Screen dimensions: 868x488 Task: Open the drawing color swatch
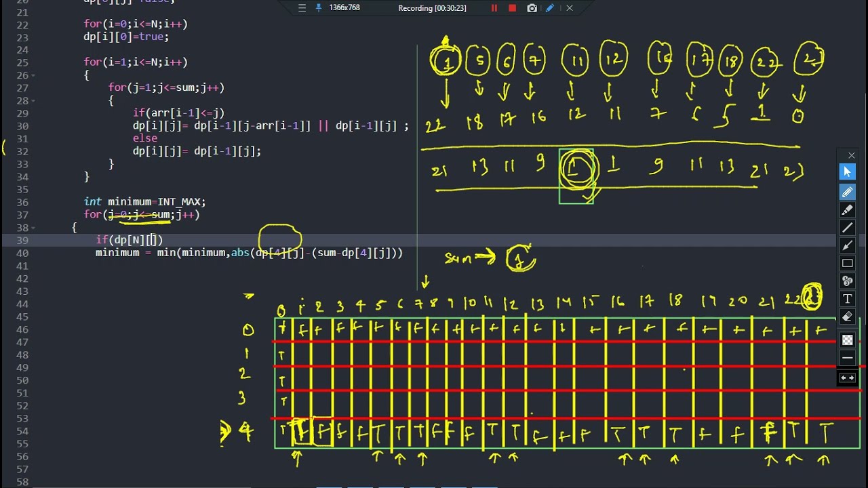click(848, 340)
